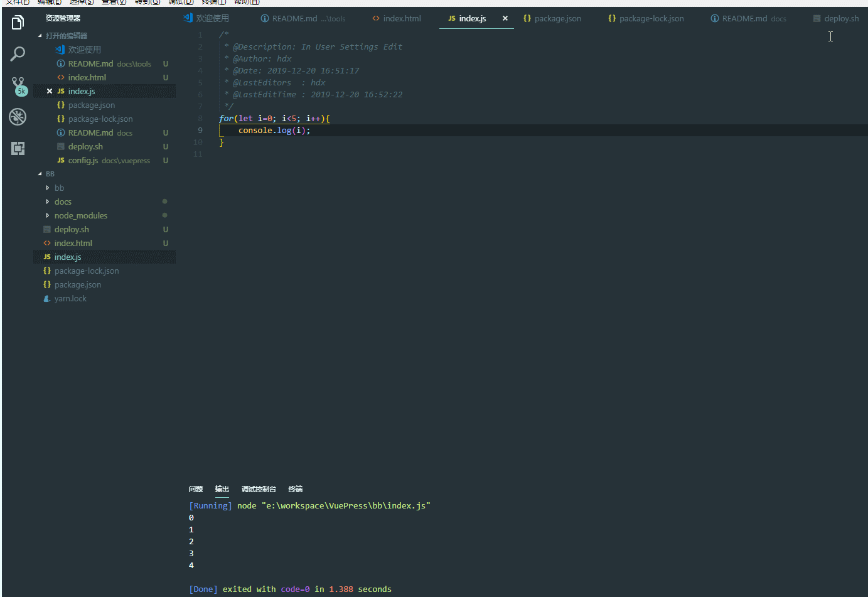The width and height of the screenshot is (868, 597).
Task: Click the @Date comment line
Action: [292, 70]
